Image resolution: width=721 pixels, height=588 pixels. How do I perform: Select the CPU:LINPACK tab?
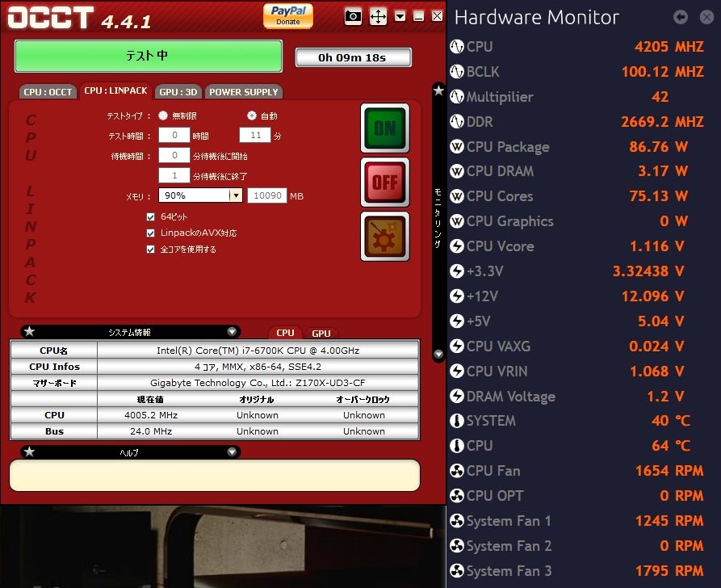(x=116, y=90)
